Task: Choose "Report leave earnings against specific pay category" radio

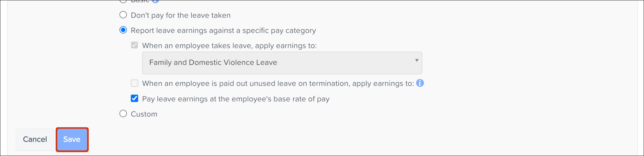Action: pos(123,30)
